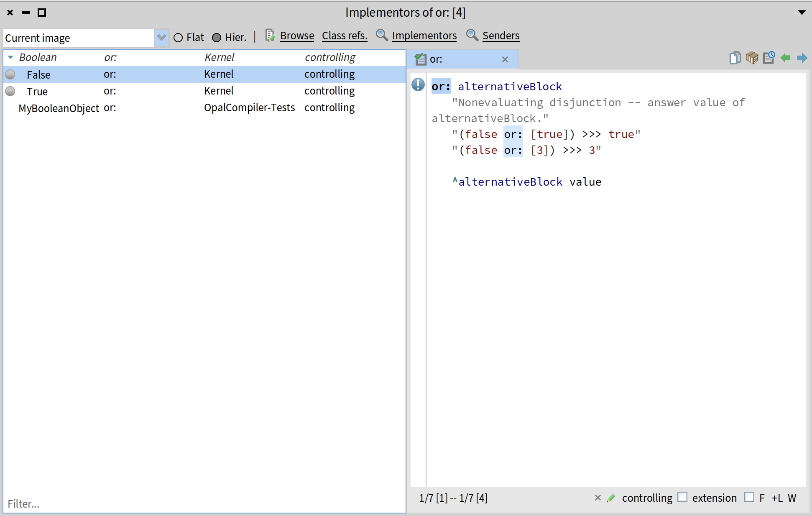Click the green pencil icon in the status bar
The image size is (812, 516).
click(x=611, y=498)
